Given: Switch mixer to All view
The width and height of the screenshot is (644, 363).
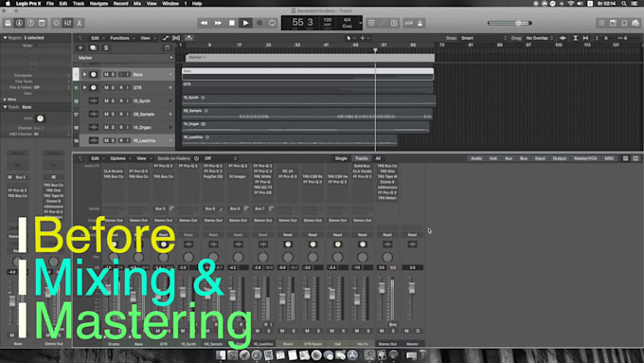Looking at the screenshot, I should click(378, 158).
